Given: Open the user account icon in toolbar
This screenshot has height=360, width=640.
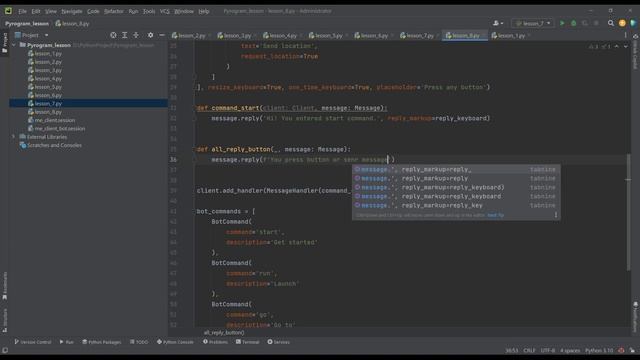Looking at the screenshot, I should [x=498, y=23].
